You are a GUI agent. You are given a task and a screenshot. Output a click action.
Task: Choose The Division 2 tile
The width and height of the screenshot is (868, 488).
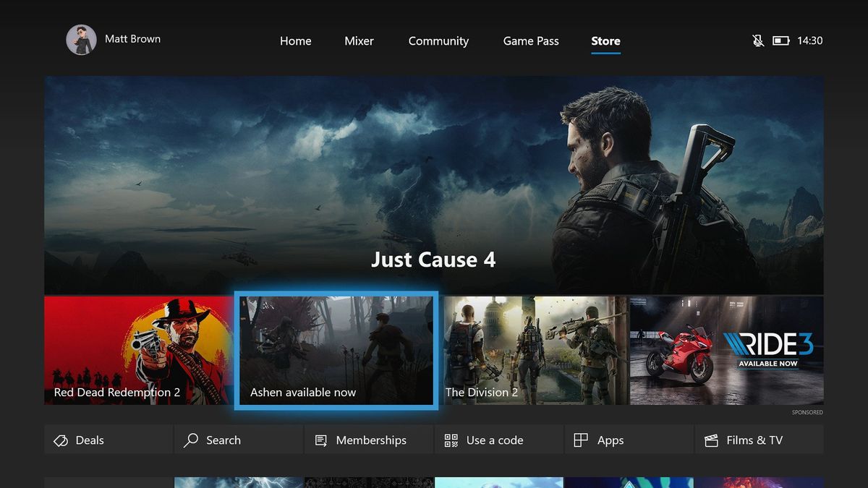click(x=535, y=350)
